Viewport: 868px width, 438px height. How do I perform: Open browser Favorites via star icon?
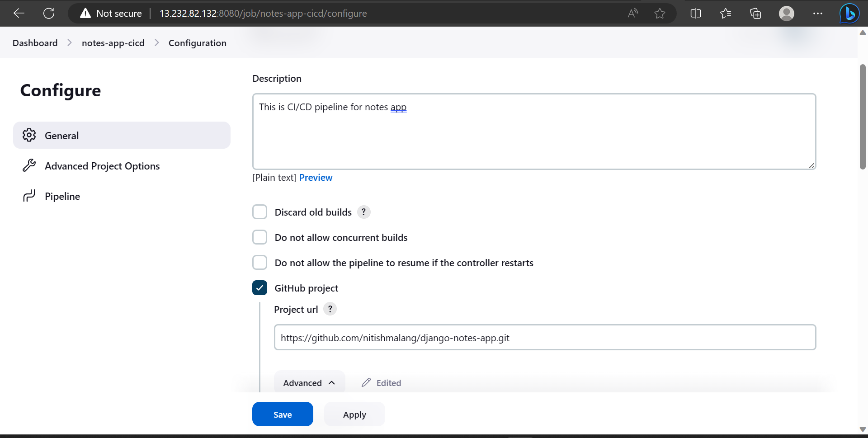[x=726, y=13]
